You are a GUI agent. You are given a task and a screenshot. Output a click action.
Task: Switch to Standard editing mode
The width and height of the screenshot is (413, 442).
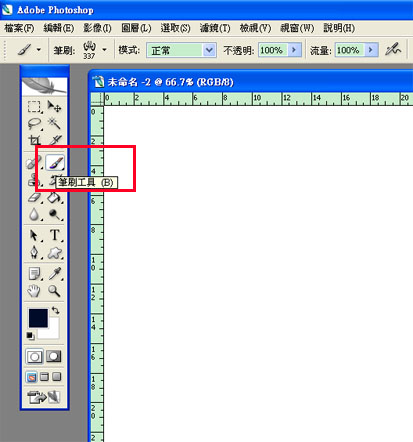coord(34,357)
